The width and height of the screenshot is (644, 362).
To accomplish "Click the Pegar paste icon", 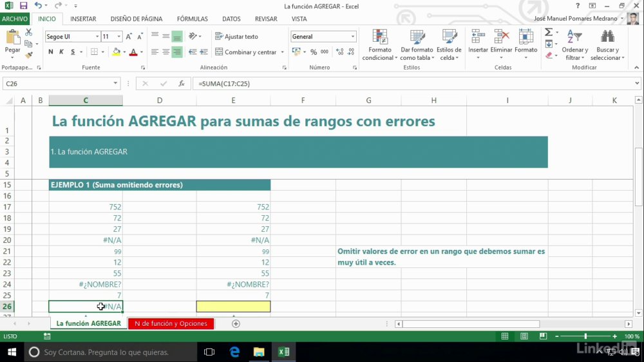I will (x=13, y=38).
